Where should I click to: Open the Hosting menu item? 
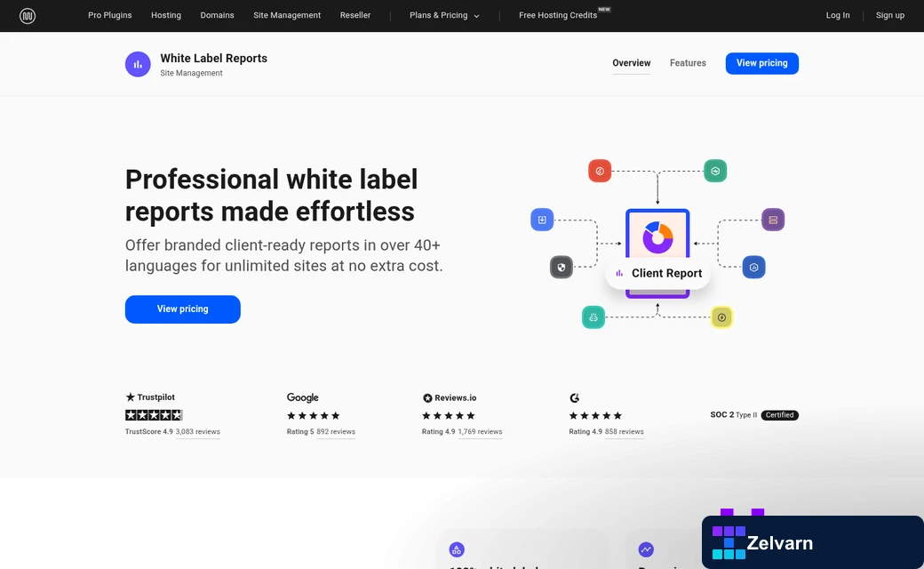click(166, 15)
